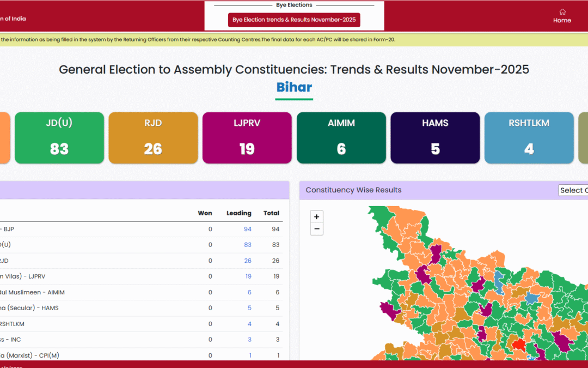
Task: Open JD(U) leading count 83 link
Action: (x=248, y=245)
